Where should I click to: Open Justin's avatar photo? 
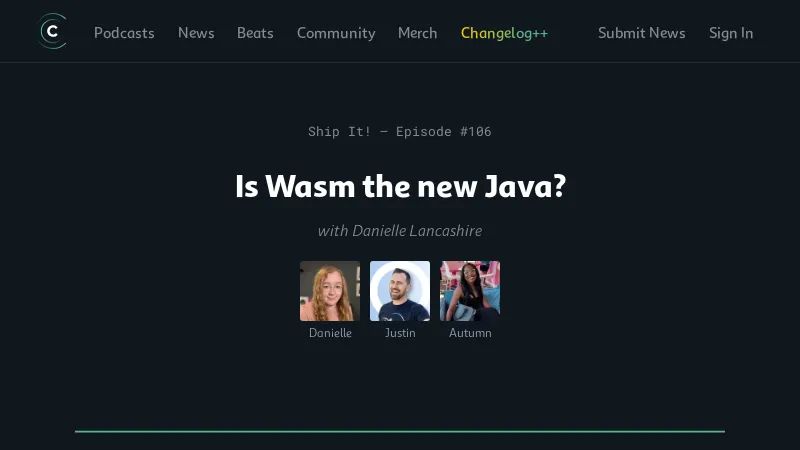tap(400, 291)
